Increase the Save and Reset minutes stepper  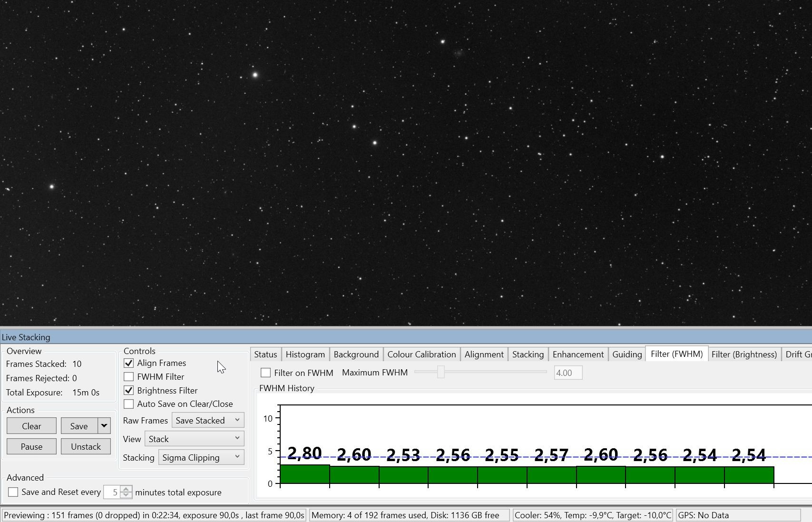pos(126,489)
